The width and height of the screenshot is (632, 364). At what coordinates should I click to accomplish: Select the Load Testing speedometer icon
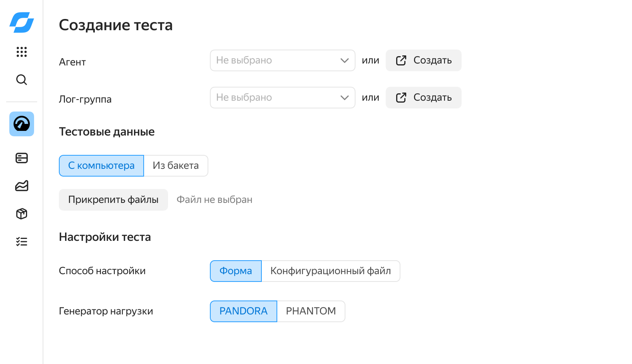(x=21, y=124)
